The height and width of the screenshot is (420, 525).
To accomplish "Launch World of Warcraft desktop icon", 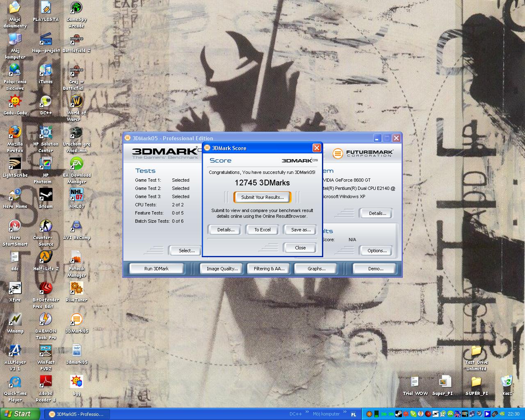I will click(x=76, y=108).
